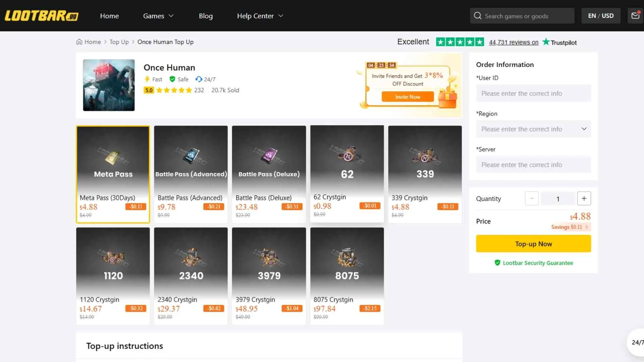
Task: Click the gift box icon on invite banner
Action: point(448,99)
